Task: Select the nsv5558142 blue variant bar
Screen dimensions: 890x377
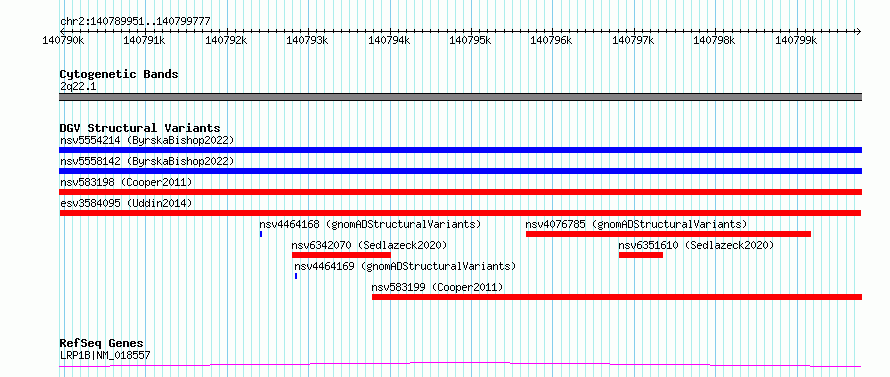Action: 460,171
